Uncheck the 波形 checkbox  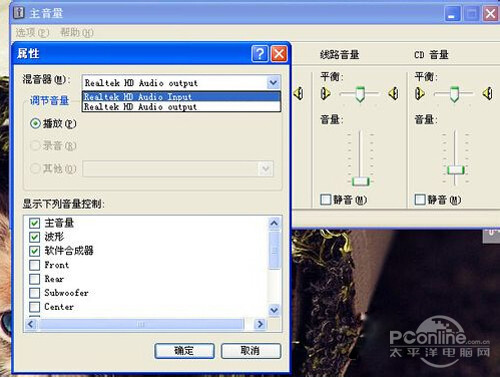pyautogui.click(x=34, y=237)
